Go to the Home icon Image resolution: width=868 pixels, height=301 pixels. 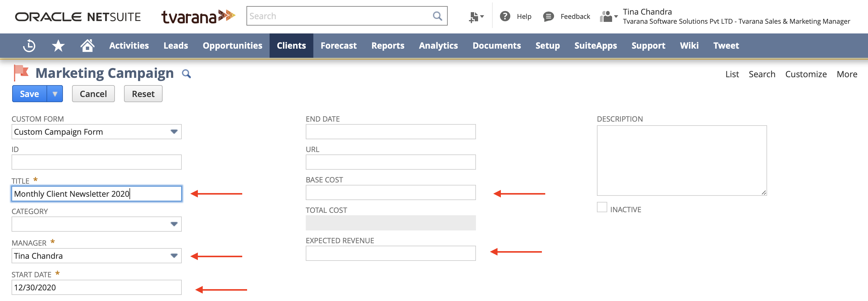pyautogui.click(x=87, y=45)
